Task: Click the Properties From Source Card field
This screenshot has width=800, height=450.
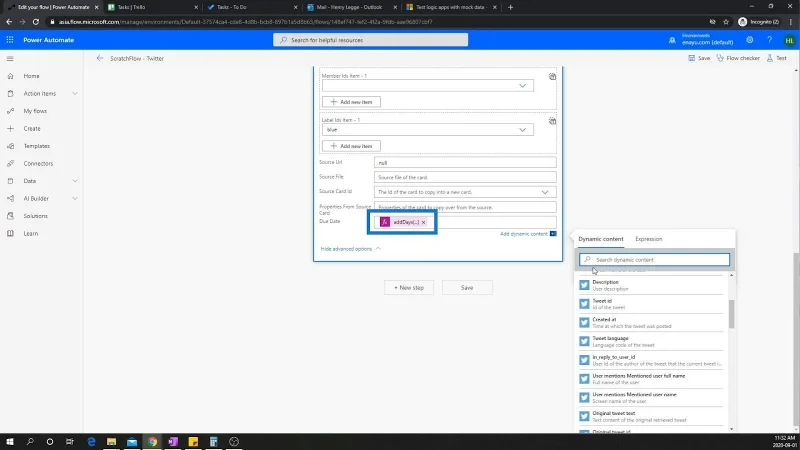Action: click(465, 207)
